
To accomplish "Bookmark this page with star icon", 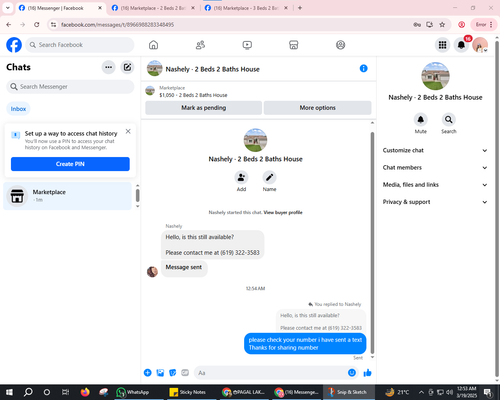I will coord(442,25).
